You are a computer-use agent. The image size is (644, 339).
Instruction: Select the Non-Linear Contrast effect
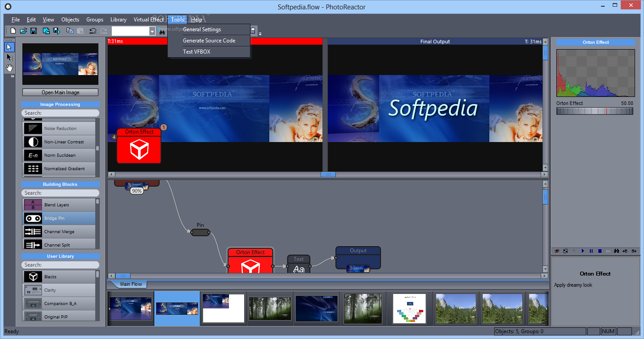coord(59,142)
